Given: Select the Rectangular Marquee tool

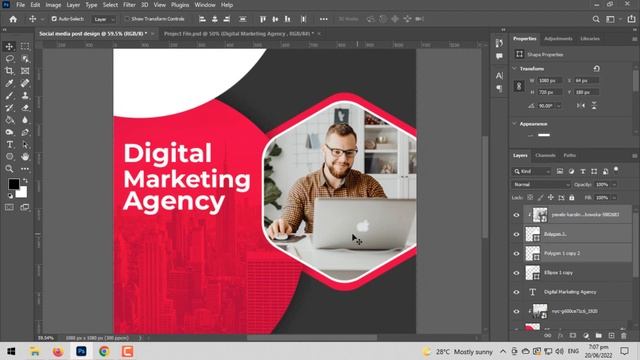Looking at the screenshot, I should [x=25, y=46].
